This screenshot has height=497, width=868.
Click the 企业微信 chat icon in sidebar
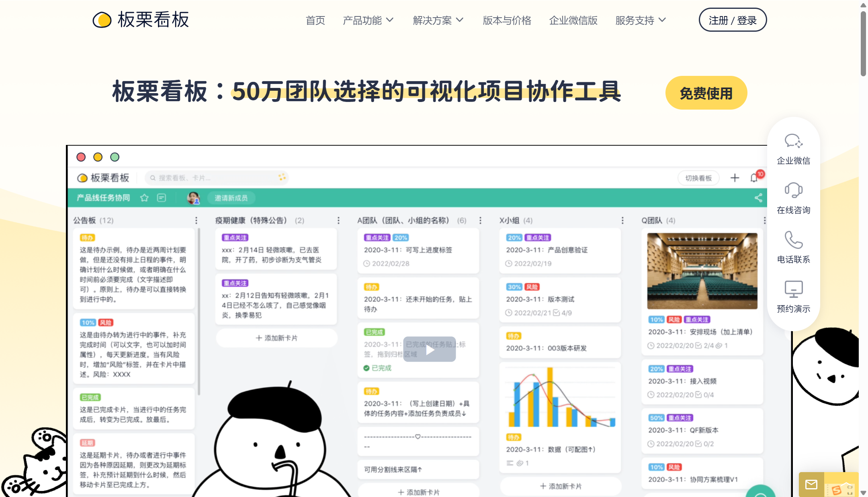(x=793, y=141)
